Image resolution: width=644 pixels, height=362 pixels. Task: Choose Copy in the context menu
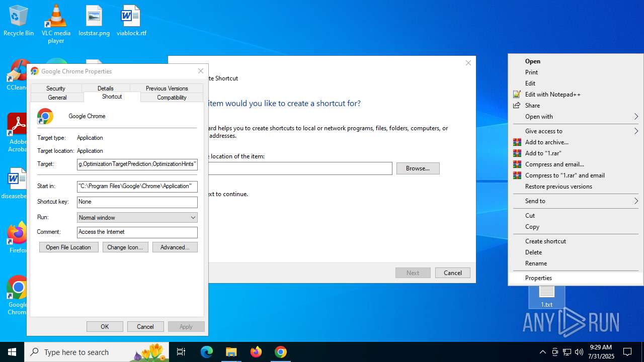click(576, 227)
